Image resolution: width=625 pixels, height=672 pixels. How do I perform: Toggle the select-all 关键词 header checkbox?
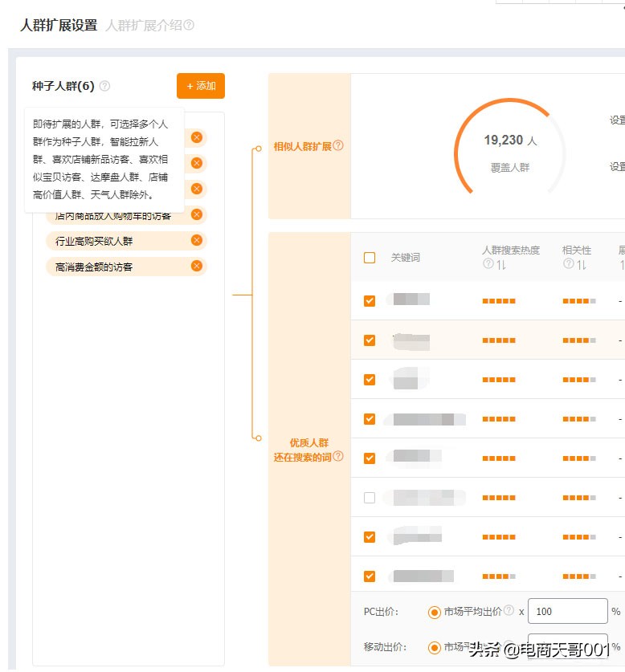[x=370, y=258]
